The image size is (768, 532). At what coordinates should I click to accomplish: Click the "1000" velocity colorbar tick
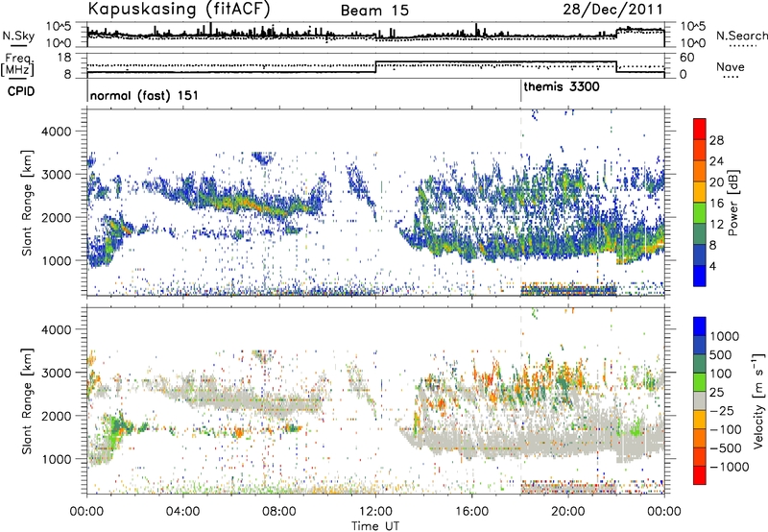coord(725,336)
